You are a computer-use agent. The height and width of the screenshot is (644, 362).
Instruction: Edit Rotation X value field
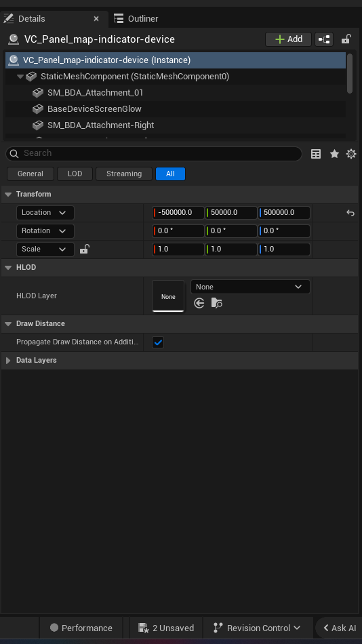(178, 230)
